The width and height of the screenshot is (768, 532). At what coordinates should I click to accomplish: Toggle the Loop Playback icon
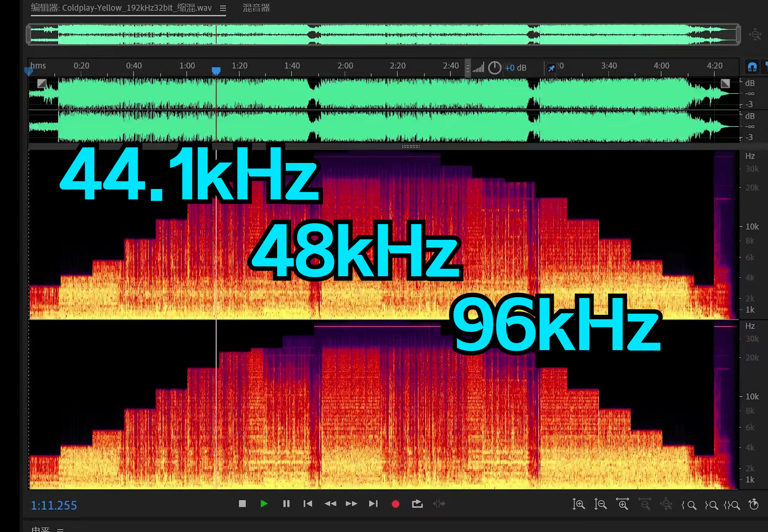pos(417,504)
